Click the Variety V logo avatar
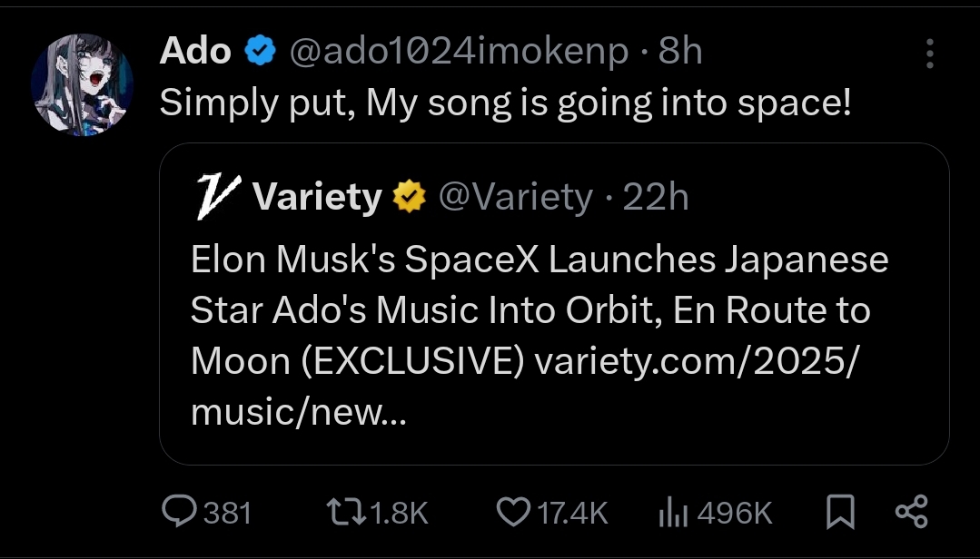This screenshot has width=980, height=559. (x=218, y=195)
